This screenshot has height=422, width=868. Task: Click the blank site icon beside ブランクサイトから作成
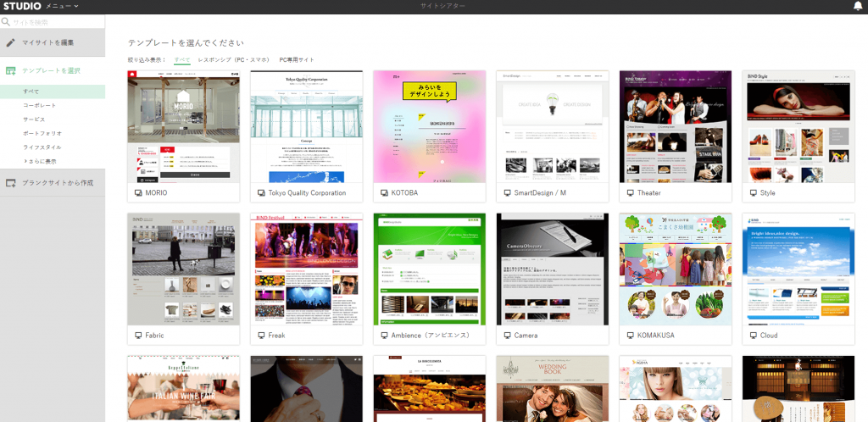click(x=10, y=183)
